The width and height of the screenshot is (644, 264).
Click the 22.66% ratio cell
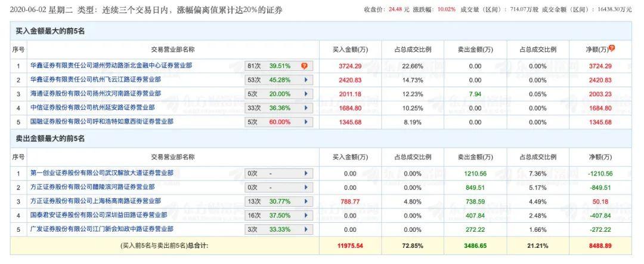(413, 66)
